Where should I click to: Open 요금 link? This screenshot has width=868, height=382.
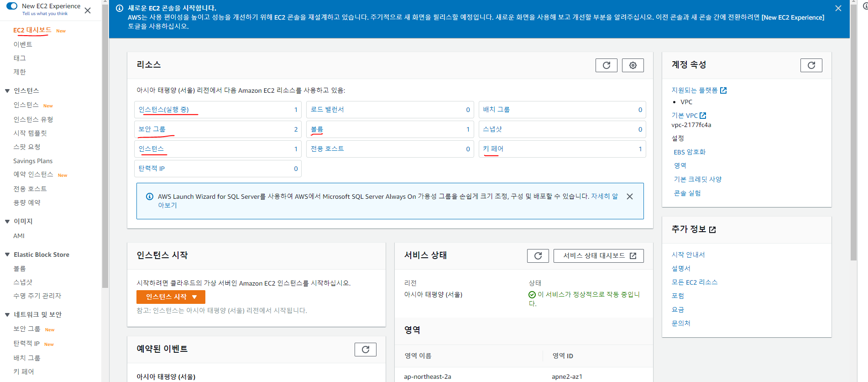click(678, 310)
